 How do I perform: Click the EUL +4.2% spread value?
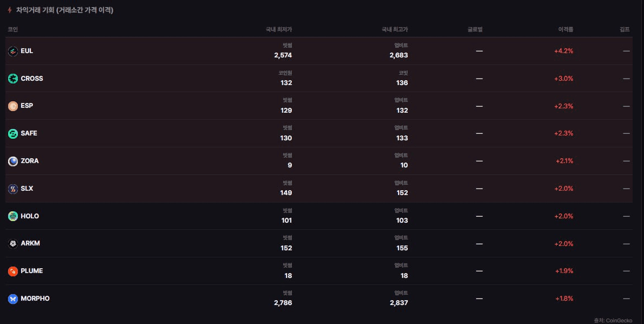(x=563, y=51)
